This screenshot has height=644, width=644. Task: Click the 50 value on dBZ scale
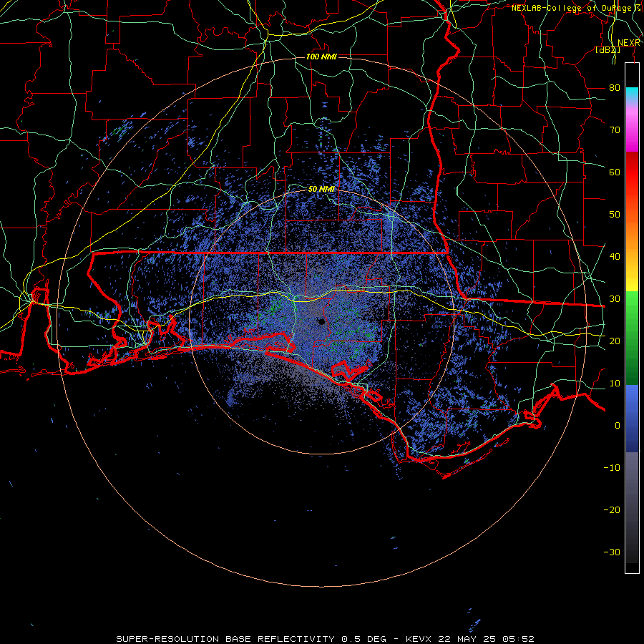[615, 215]
